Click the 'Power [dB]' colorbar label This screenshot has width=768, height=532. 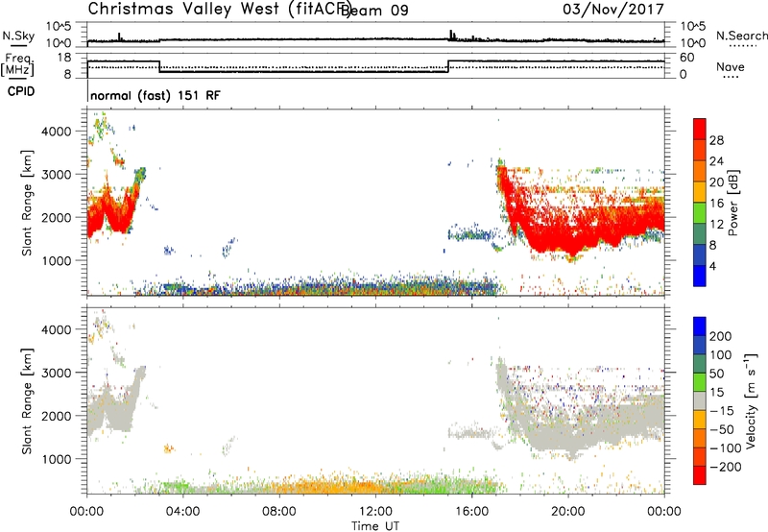733,203
